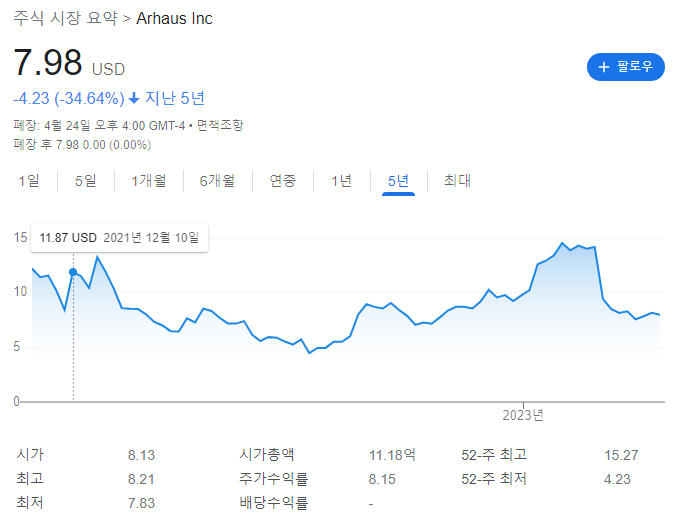Click the 52-주 최고 value 15.27
Viewport: 676px width, 523px height.
click(x=621, y=455)
